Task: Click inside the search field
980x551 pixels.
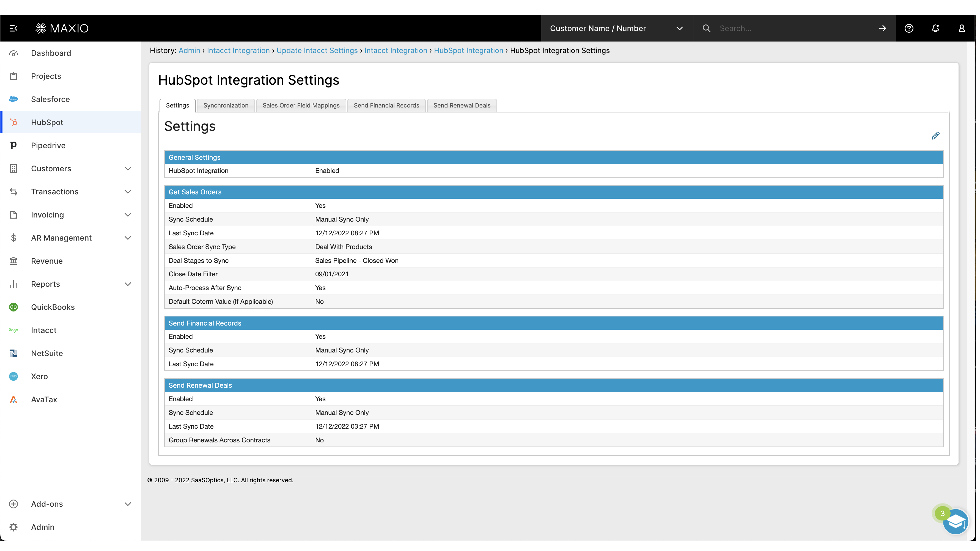Action: click(780, 28)
